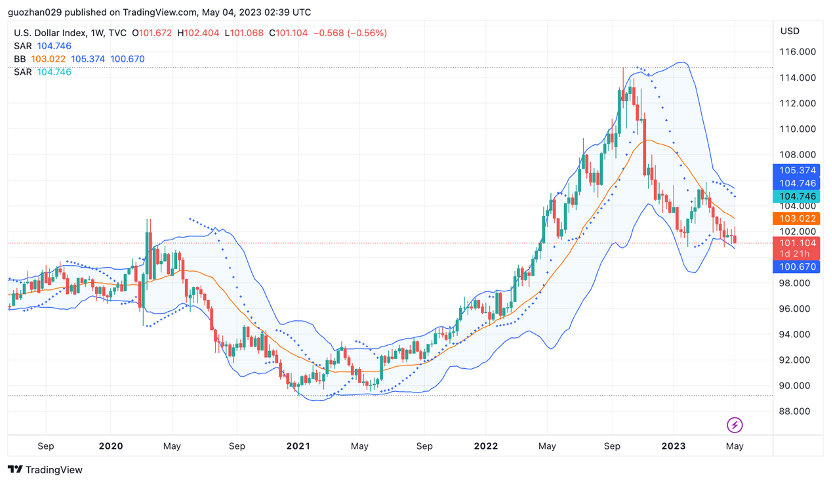Click the 92.000 price axis label
The width and height of the screenshot is (832, 484).
[x=794, y=360]
